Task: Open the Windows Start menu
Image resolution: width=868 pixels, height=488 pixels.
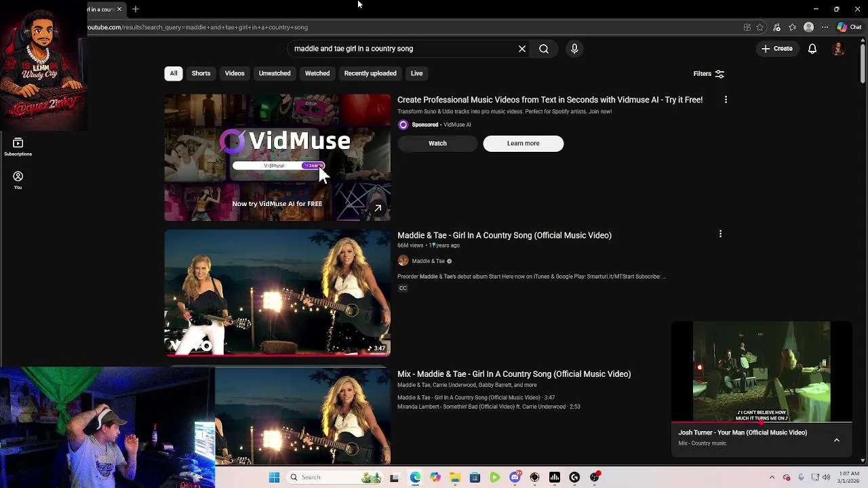Action: coord(274,477)
